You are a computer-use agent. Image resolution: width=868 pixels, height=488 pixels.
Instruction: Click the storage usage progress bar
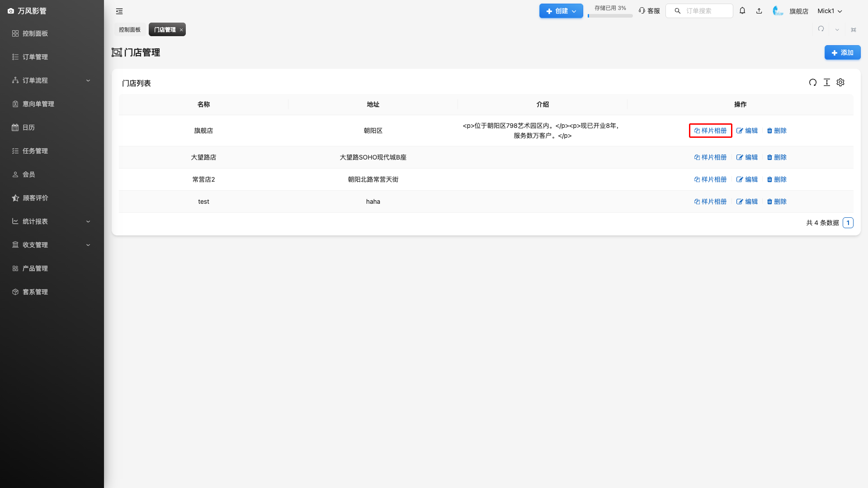coord(610,16)
